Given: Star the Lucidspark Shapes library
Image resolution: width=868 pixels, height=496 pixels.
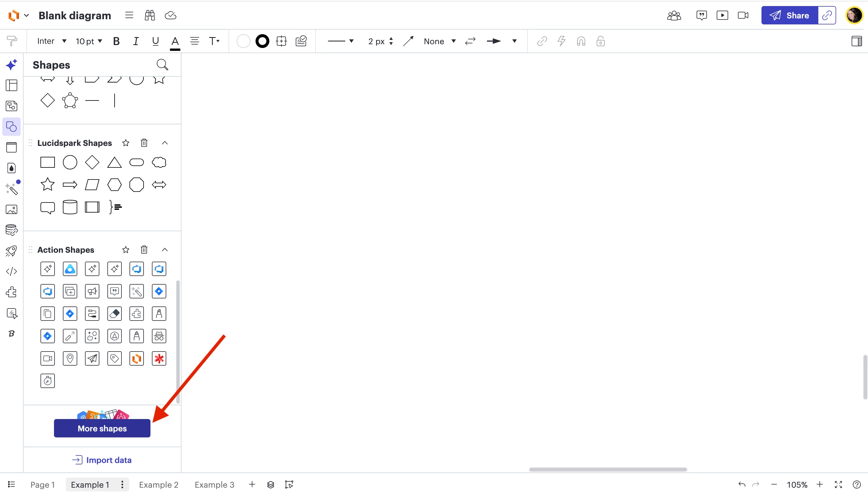Looking at the screenshot, I should tap(126, 143).
